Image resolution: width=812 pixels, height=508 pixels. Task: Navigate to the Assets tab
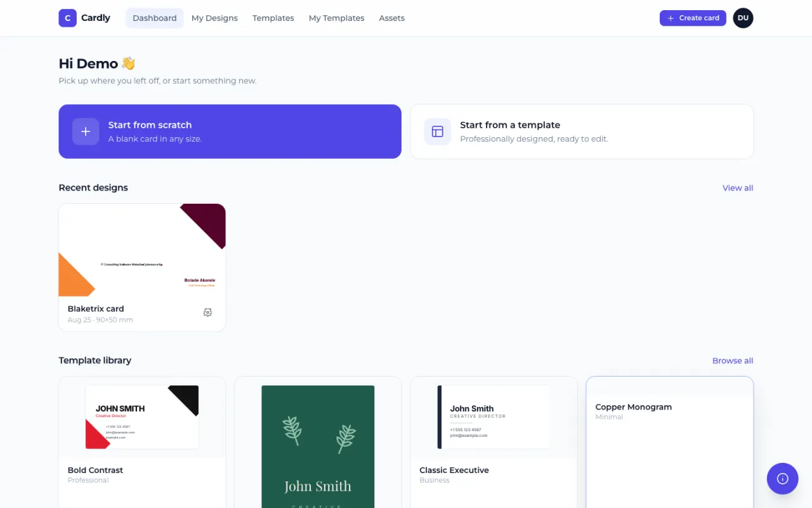pyautogui.click(x=392, y=18)
